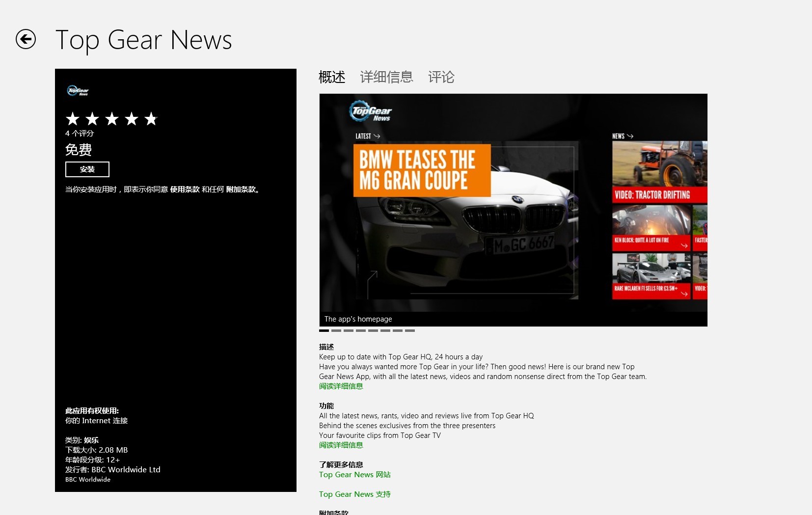Image resolution: width=812 pixels, height=515 pixels.
Task: Select the first screenshot page indicator
Action: 324,331
